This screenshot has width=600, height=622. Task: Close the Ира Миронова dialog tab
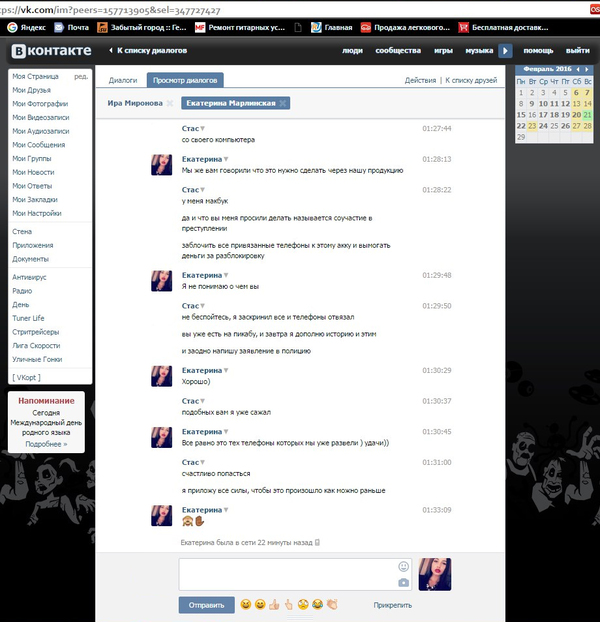coord(170,103)
